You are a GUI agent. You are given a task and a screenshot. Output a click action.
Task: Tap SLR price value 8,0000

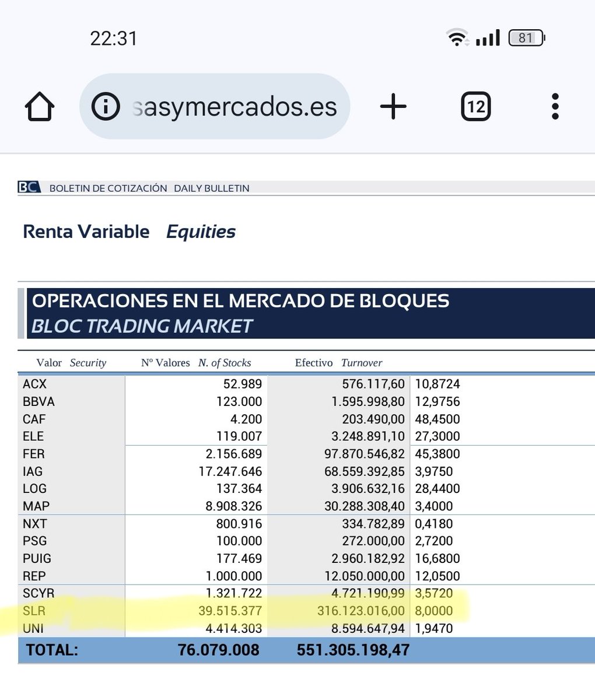coord(434,611)
